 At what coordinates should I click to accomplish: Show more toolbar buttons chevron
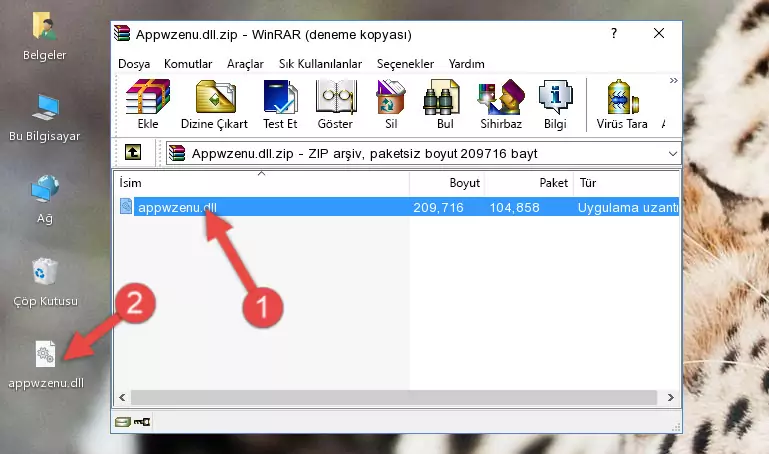click(673, 80)
